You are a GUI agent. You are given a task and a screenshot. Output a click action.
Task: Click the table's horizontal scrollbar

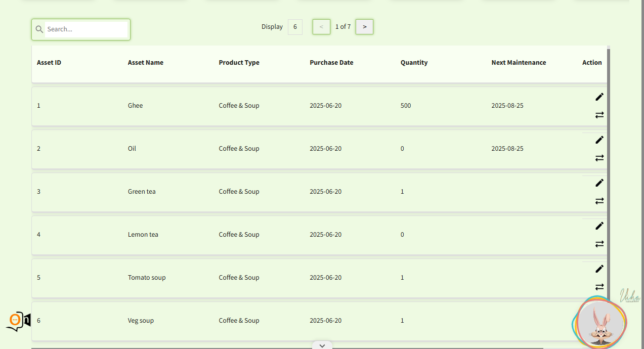click(x=287, y=348)
